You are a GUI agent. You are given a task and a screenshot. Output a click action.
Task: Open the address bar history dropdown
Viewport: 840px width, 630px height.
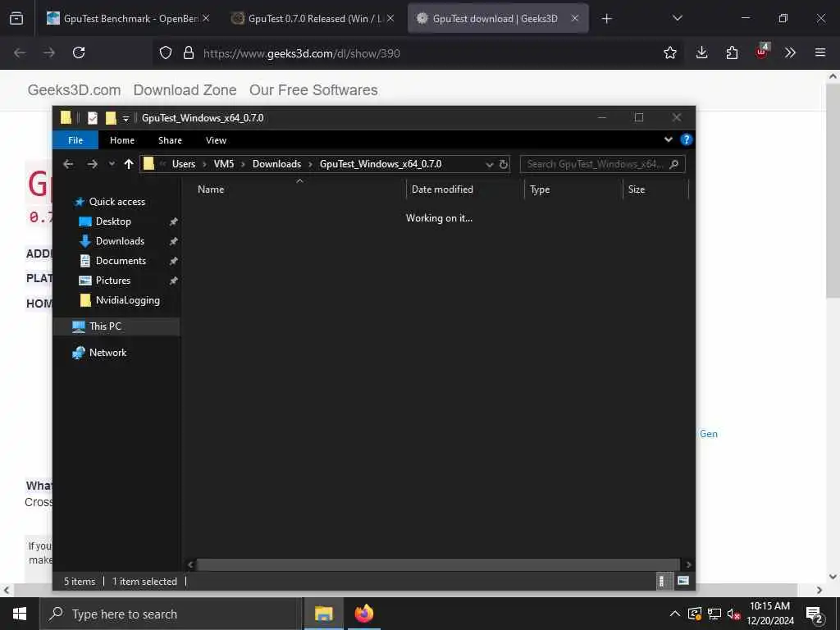tap(489, 164)
